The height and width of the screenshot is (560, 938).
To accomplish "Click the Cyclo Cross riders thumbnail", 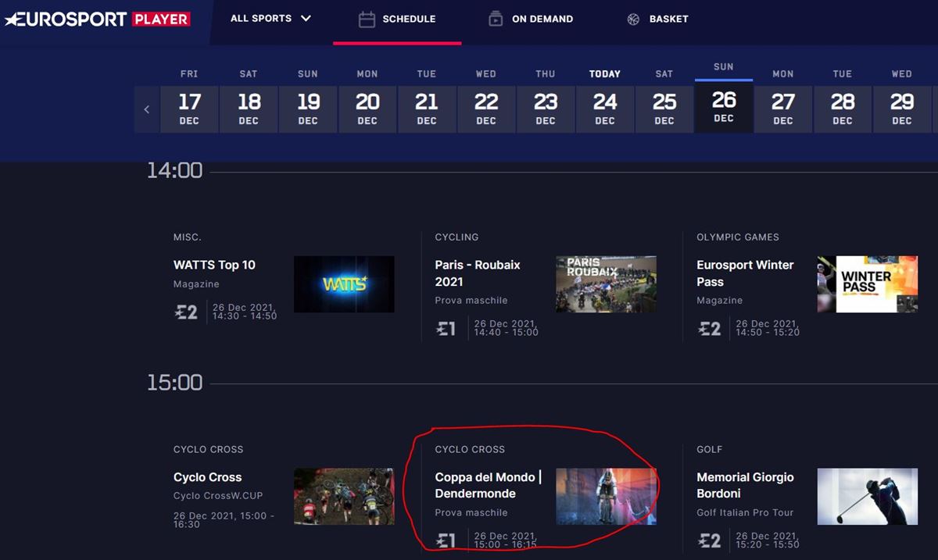I will tap(344, 497).
